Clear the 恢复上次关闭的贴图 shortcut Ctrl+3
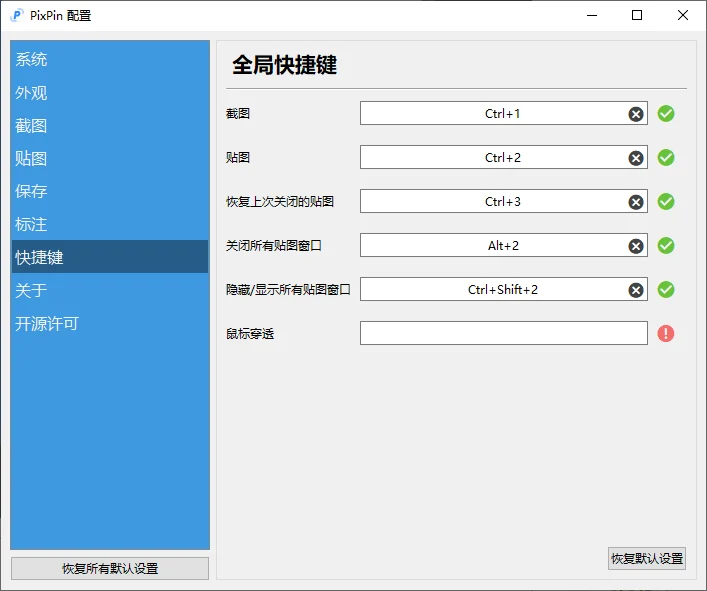This screenshot has width=707, height=591. click(x=636, y=202)
